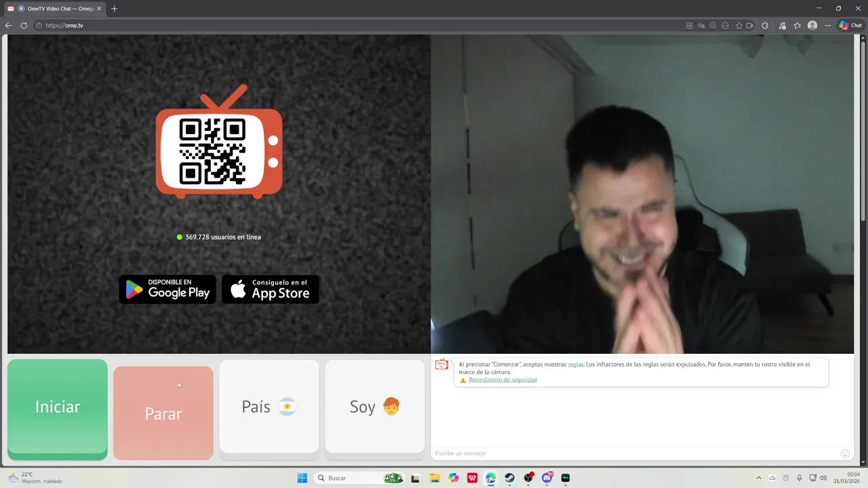Click the OmeTV avatar icon in chat
Image resolution: width=868 pixels, height=488 pixels.
441,365
